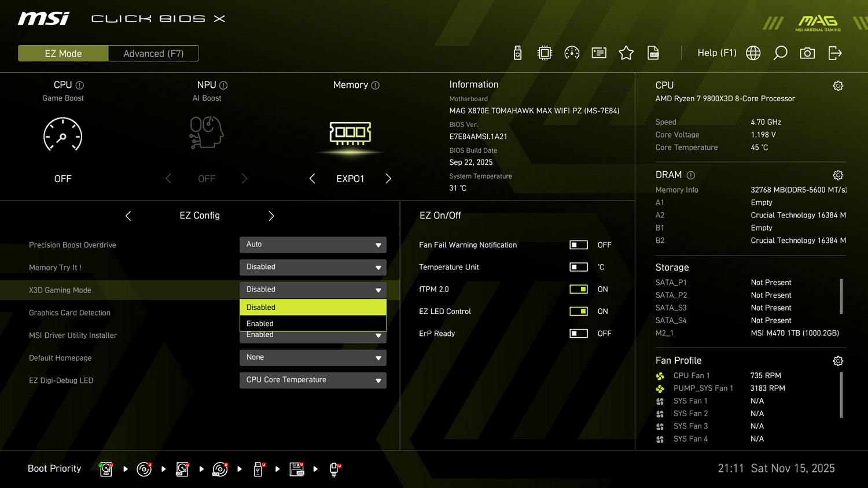Select the hard drive in Boot Priority
Viewport: 868px width, 488px height.
point(106,469)
